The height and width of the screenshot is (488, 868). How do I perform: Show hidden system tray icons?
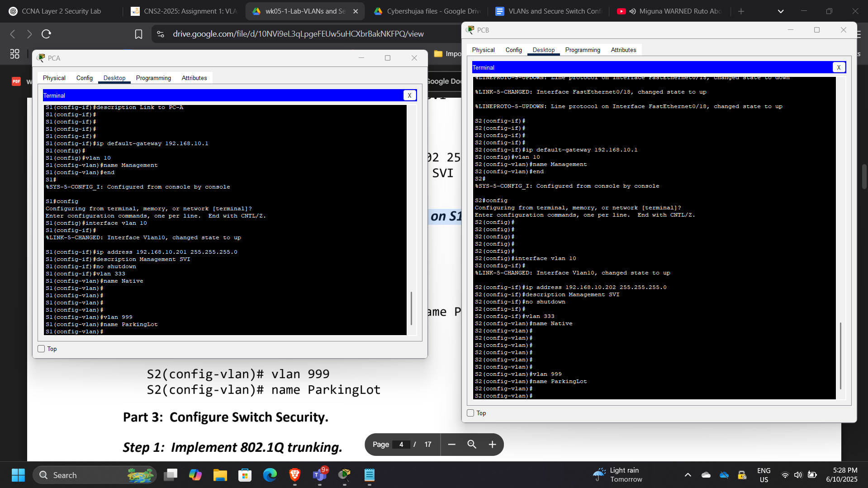688,475
